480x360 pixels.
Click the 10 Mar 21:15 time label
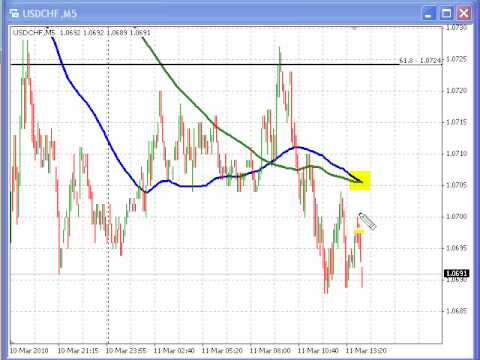coord(78,351)
